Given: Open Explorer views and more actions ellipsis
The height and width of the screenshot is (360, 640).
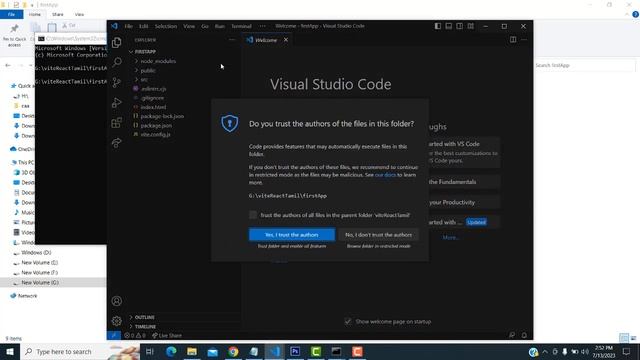Looking at the screenshot, I should pos(232,40).
